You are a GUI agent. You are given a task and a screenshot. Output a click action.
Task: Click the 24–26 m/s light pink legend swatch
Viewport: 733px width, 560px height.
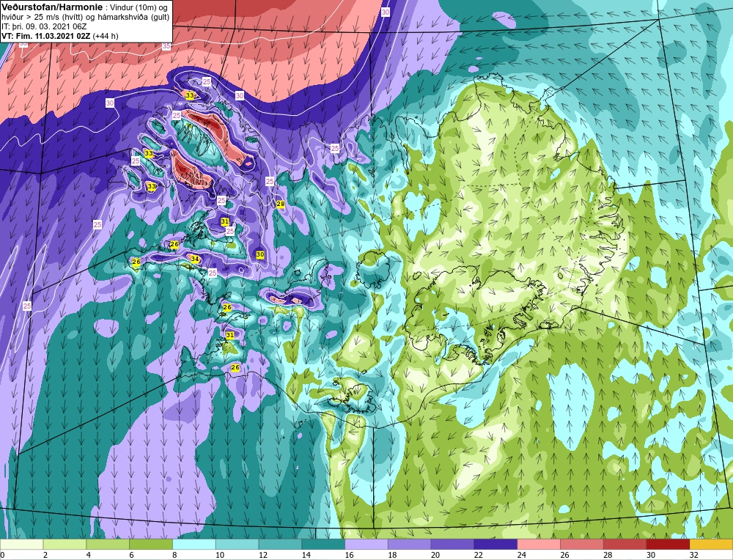pyautogui.click(x=539, y=544)
